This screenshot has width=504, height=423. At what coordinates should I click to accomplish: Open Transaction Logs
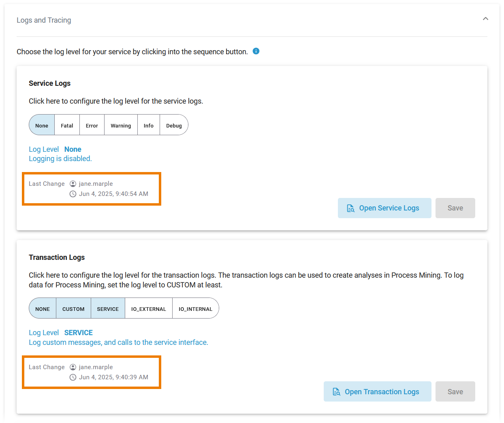point(377,392)
